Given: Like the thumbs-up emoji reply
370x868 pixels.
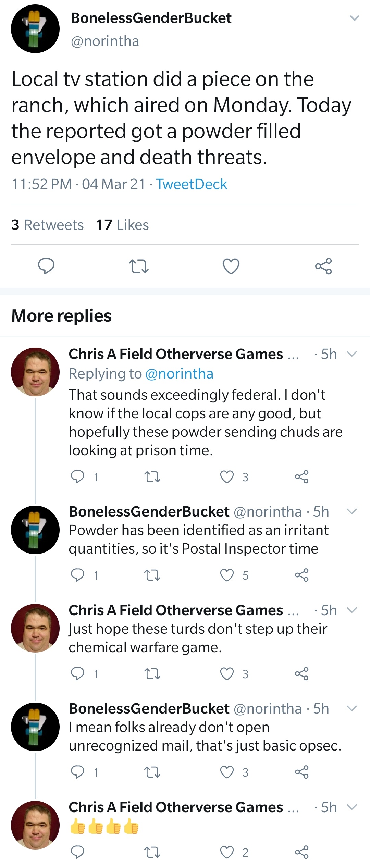Looking at the screenshot, I should (227, 852).
